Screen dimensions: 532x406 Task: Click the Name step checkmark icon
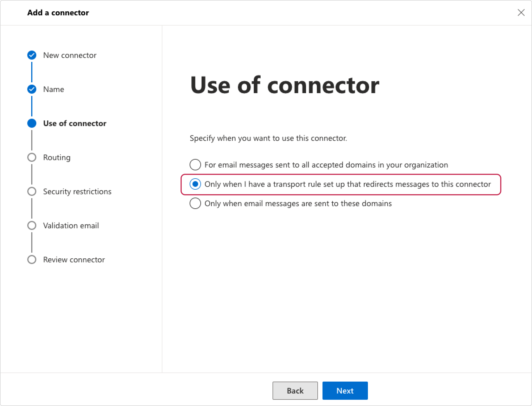coord(32,89)
